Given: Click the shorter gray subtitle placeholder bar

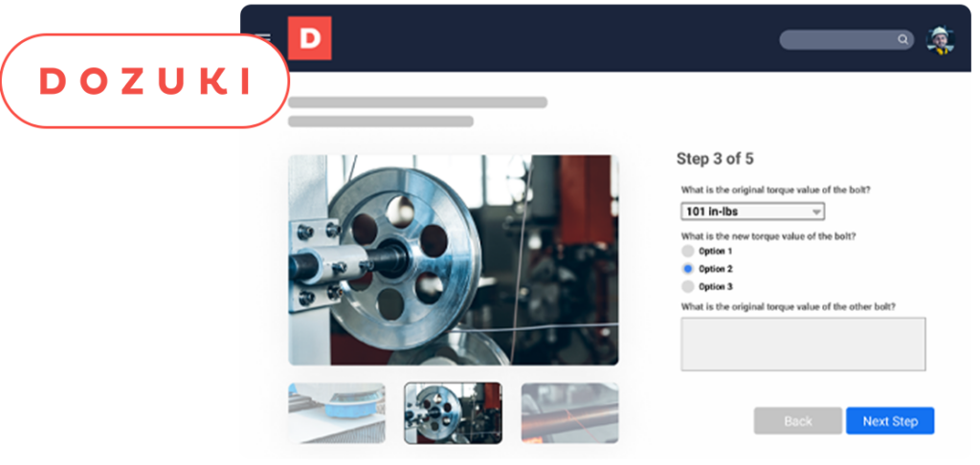Looking at the screenshot, I should [381, 122].
